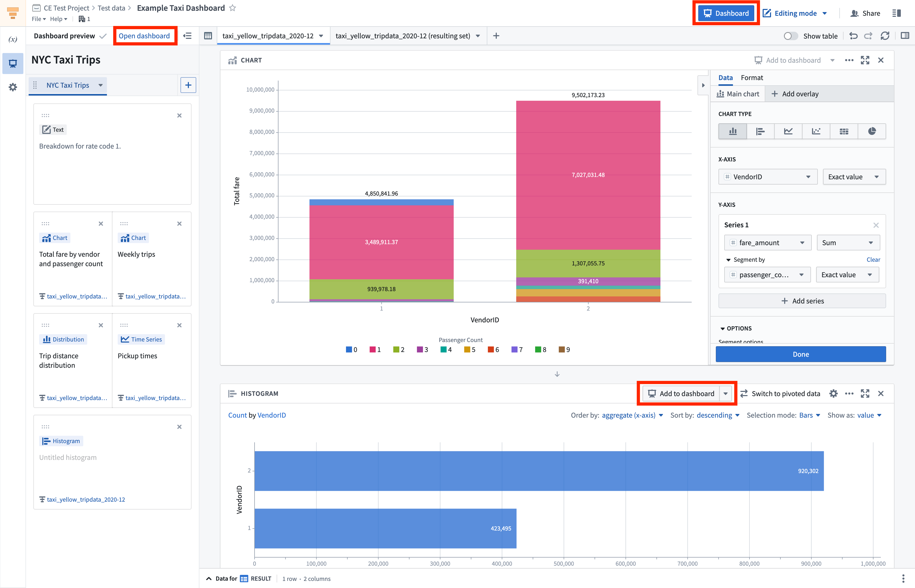Image resolution: width=915 pixels, height=588 pixels.
Task: Open the VendorID x-axis column dropdown
Action: point(768,177)
